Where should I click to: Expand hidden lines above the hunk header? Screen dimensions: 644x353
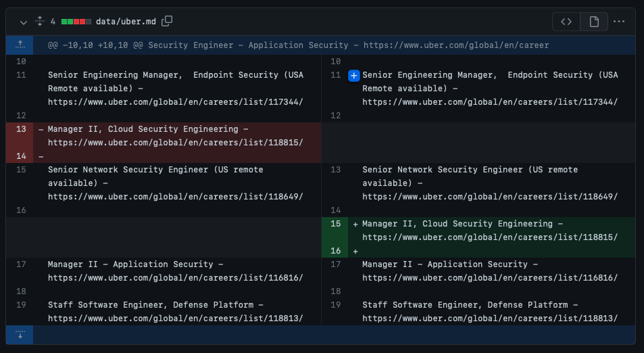20,45
